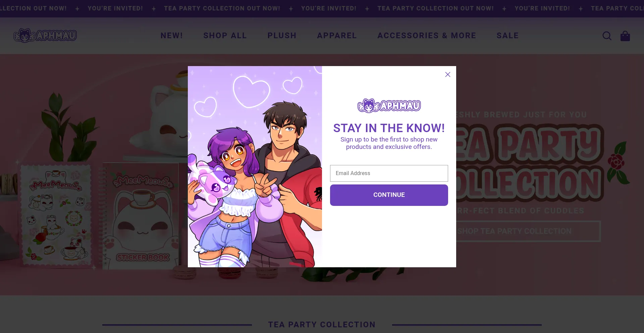Open ACCESSORIES & MORE menu
Viewport: 644px width, 333px height.
pyautogui.click(x=427, y=36)
